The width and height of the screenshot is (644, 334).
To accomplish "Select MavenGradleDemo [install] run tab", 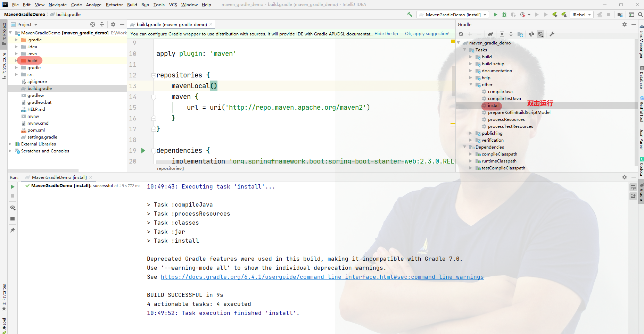I will pyautogui.click(x=59, y=177).
